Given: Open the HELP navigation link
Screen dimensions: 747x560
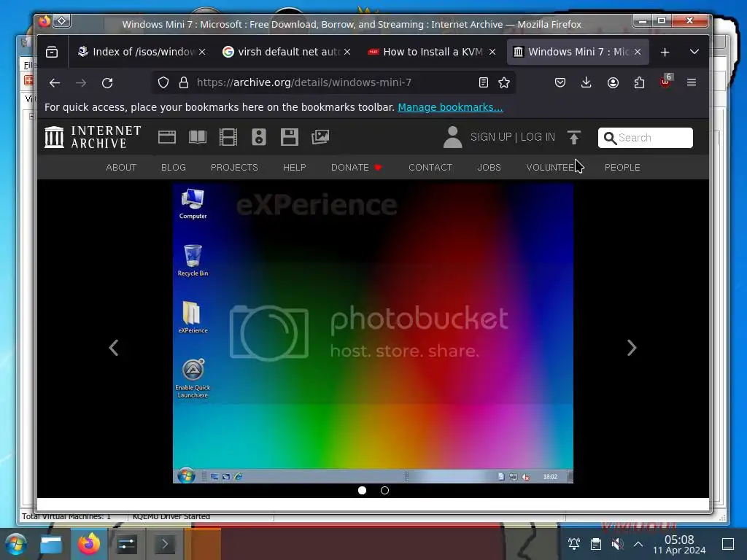Looking at the screenshot, I should tap(295, 168).
